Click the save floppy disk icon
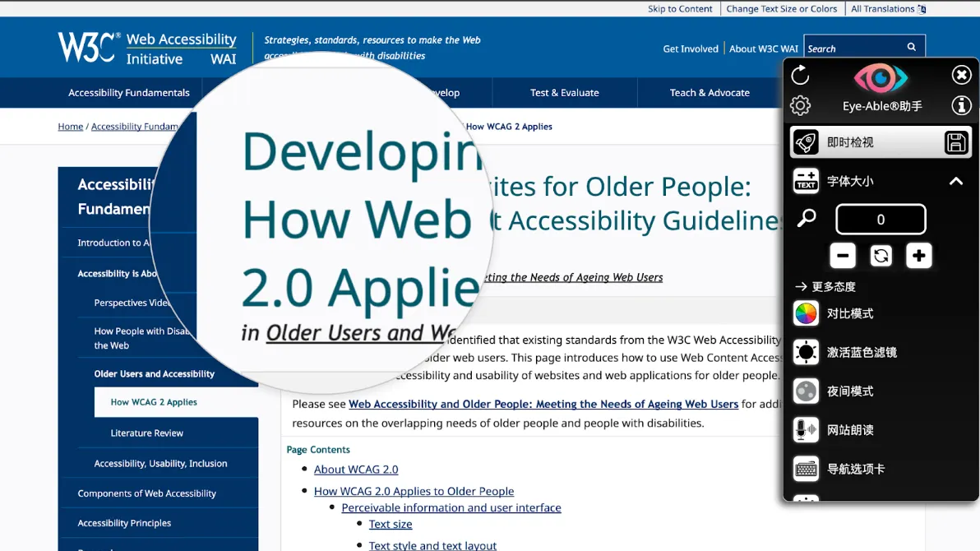 click(x=955, y=142)
